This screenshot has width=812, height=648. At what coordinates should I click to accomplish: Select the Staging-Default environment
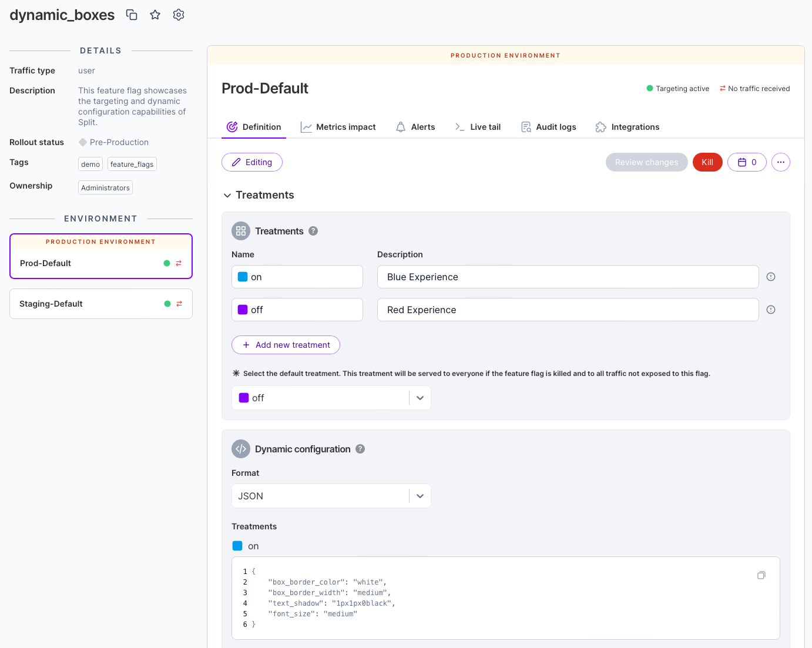coord(101,304)
